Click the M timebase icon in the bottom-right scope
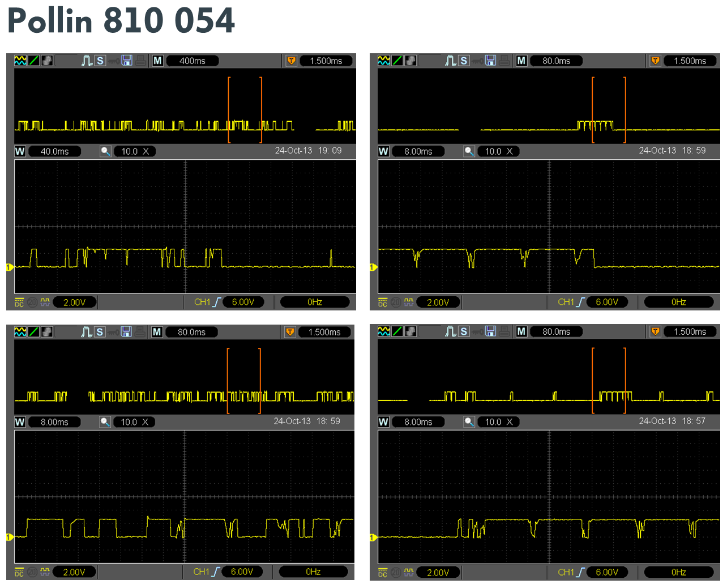 pos(521,331)
